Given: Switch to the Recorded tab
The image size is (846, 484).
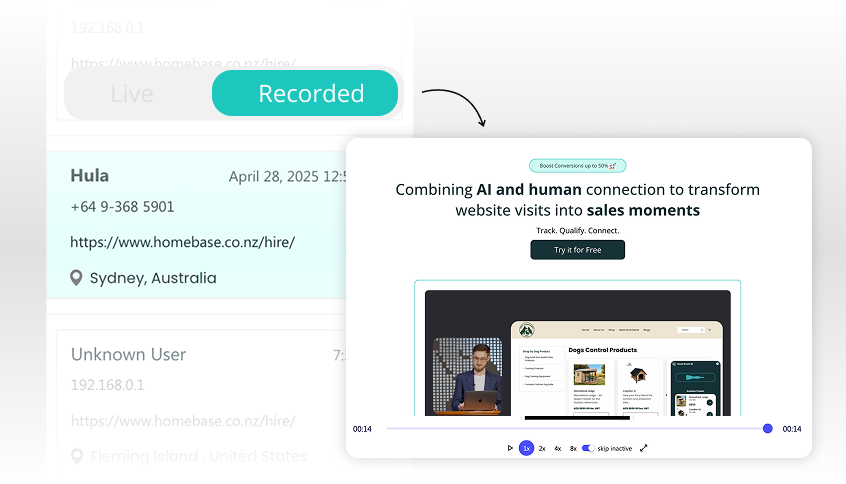Looking at the screenshot, I should point(310,94).
